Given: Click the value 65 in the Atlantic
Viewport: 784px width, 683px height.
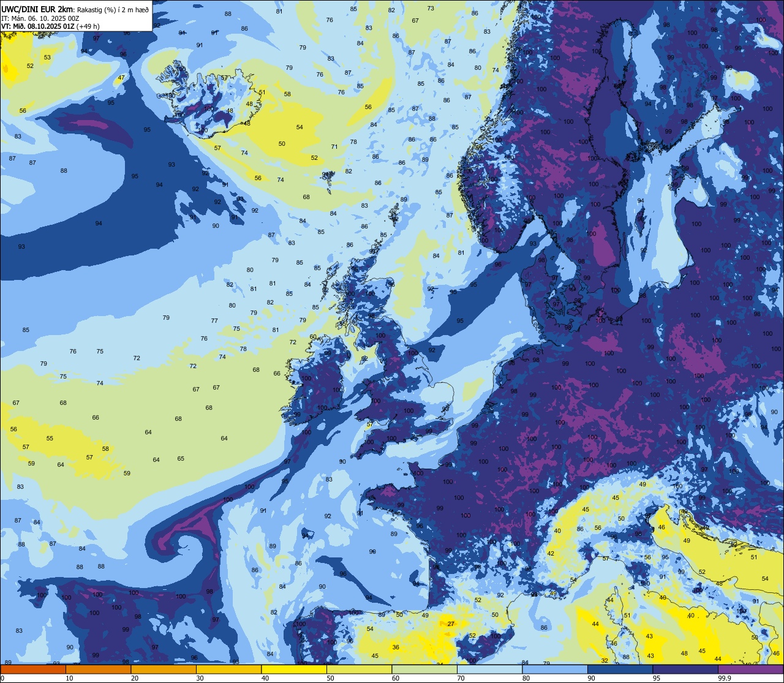Looking at the screenshot, I should coord(181,458).
